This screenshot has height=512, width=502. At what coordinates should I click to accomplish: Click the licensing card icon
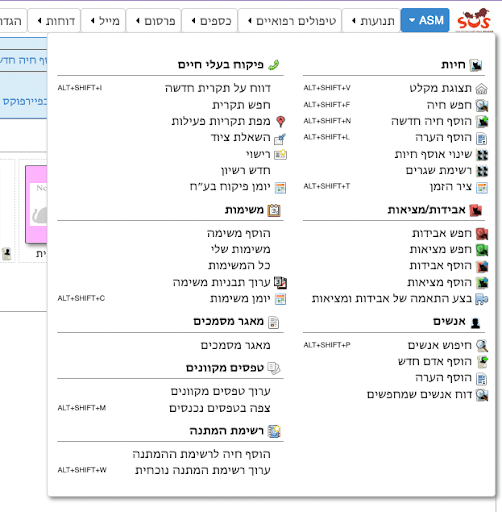coord(280,155)
